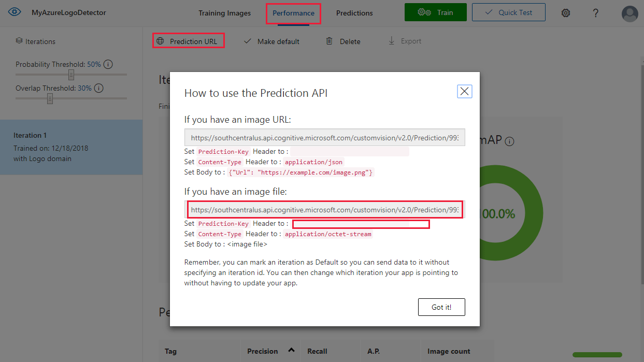Open the user account avatar
The height and width of the screenshot is (362, 644).
click(x=630, y=13)
